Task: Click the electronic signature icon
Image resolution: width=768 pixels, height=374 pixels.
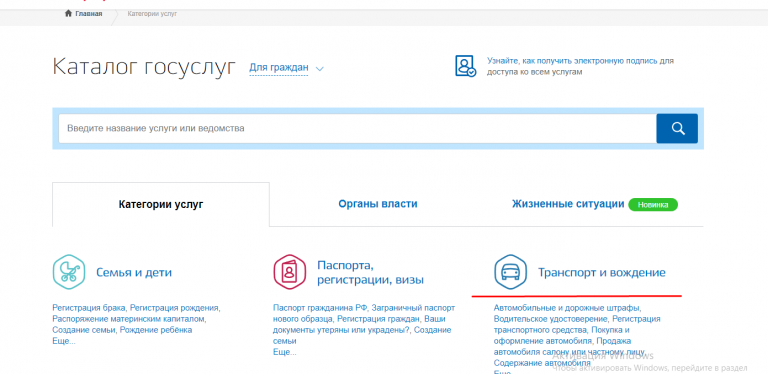Action: (465, 66)
